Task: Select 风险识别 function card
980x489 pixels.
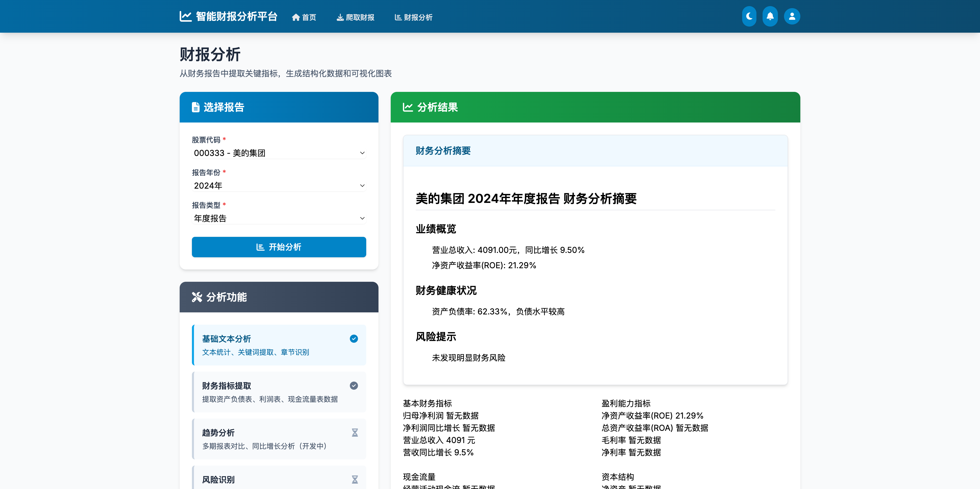Action: click(x=279, y=478)
